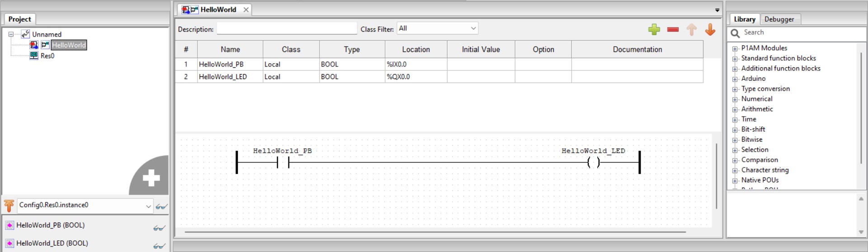Viewport: 868px width, 252px height.
Task: Toggle debug glasses for HelloWorld_PB variable
Action: (x=159, y=228)
